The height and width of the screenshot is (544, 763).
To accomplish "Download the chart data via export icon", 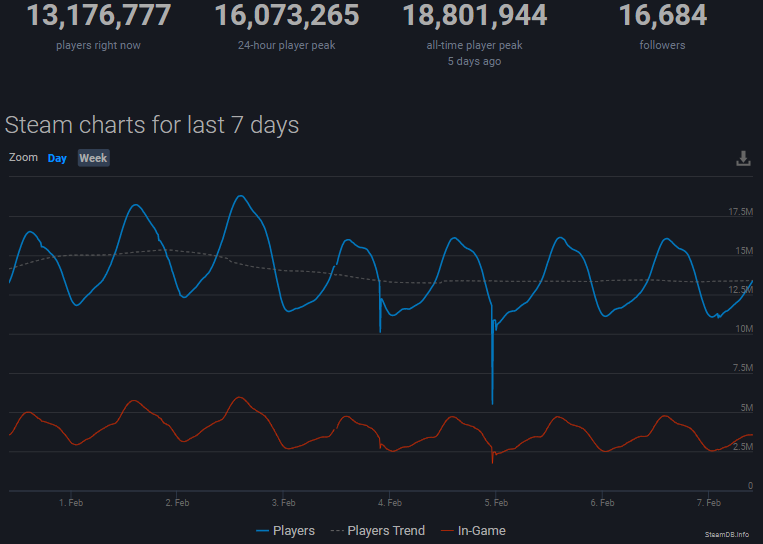I will click(743, 158).
